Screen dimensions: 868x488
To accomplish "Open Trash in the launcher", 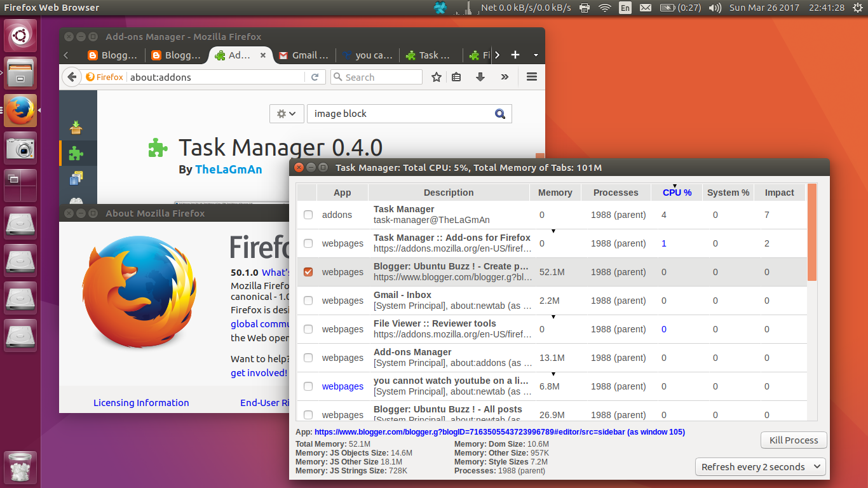I will [x=20, y=467].
